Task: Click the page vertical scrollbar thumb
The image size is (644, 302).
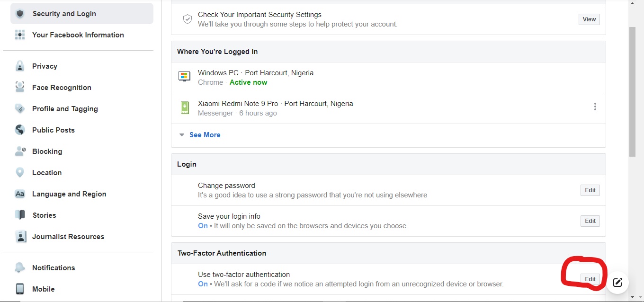Action: tap(632, 91)
